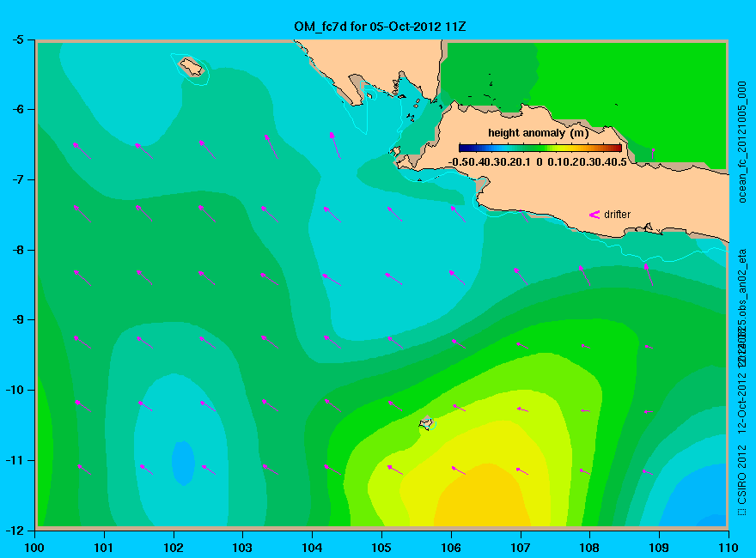Click the x-axis tick label "105"

click(x=381, y=548)
